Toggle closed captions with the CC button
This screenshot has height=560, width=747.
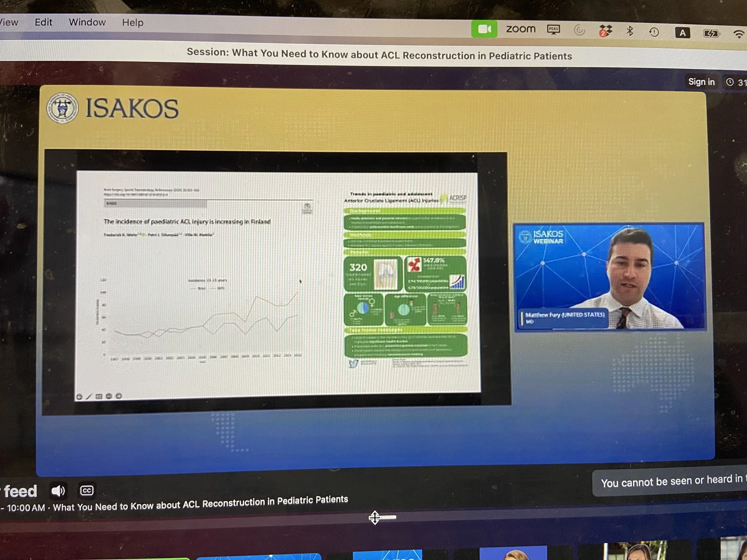tap(86, 490)
